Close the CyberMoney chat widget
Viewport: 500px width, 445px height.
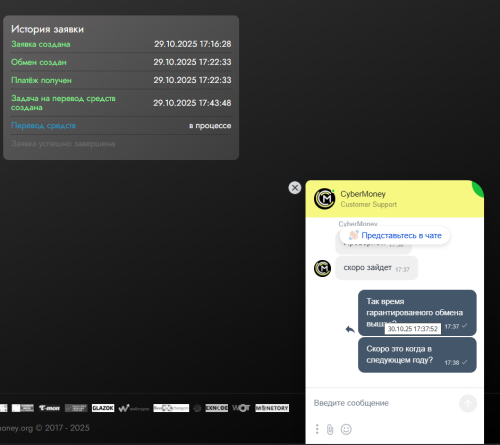[x=295, y=188]
